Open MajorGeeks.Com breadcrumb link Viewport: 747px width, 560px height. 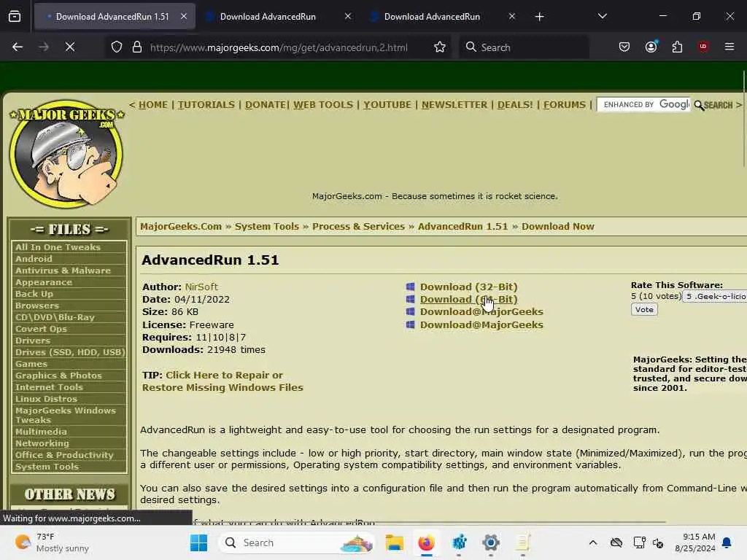(x=181, y=226)
